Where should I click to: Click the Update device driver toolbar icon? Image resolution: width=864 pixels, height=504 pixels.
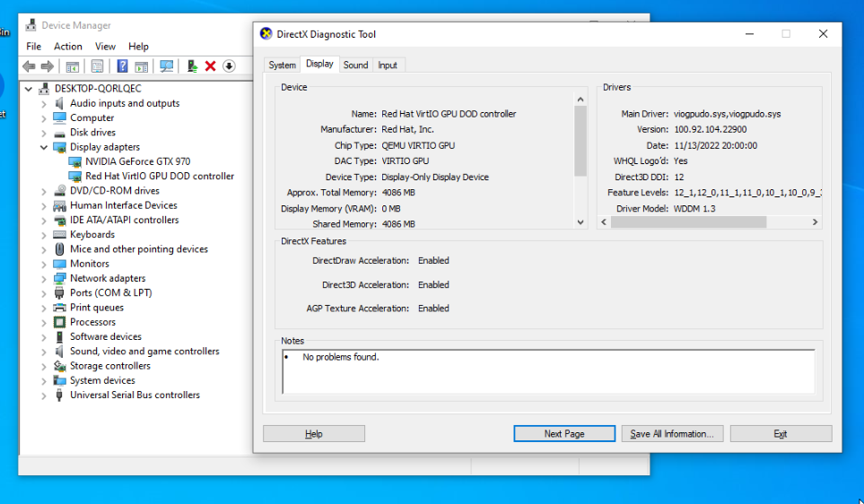(191, 66)
